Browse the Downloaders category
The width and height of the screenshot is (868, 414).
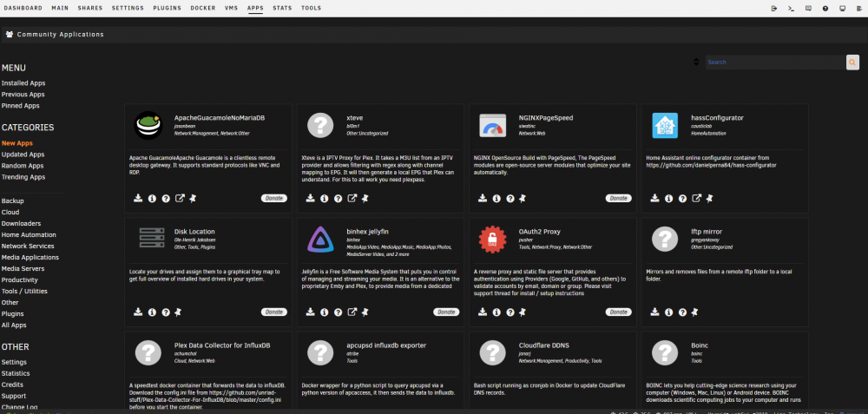tap(21, 223)
